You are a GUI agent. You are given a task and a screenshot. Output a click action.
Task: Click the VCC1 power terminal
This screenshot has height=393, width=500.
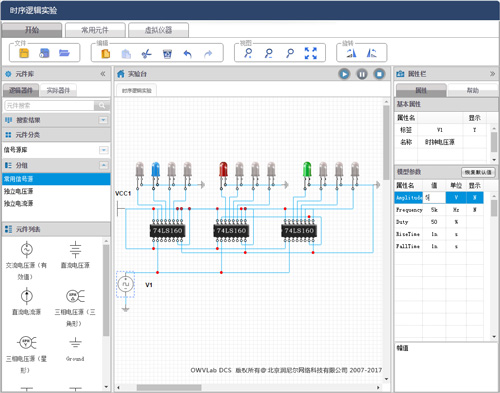pyautogui.click(x=121, y=209)
